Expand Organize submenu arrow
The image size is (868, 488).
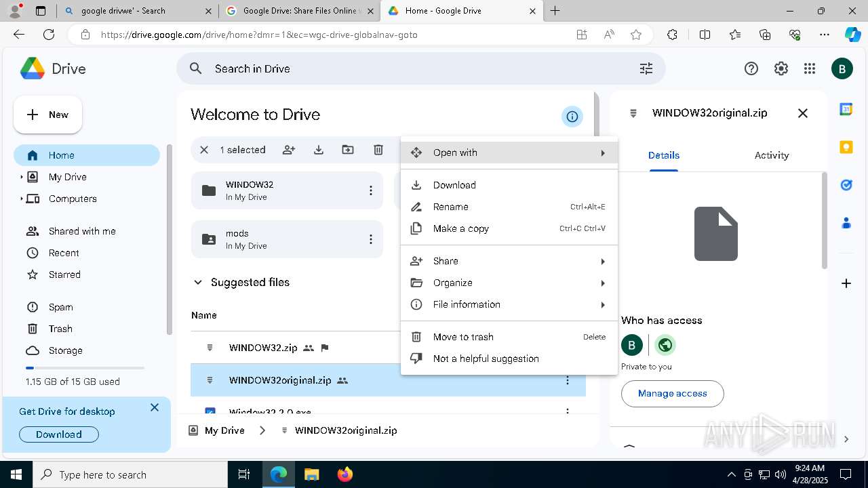602,283
